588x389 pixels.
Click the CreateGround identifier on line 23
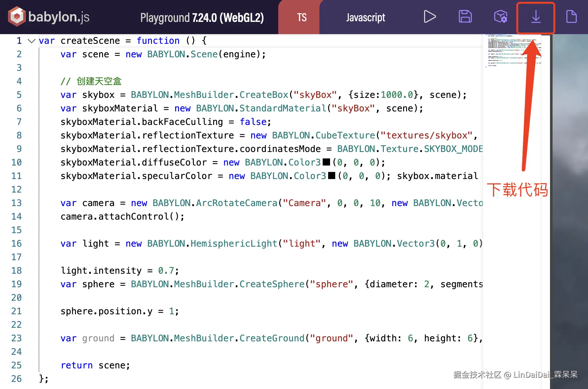point(272,338)
